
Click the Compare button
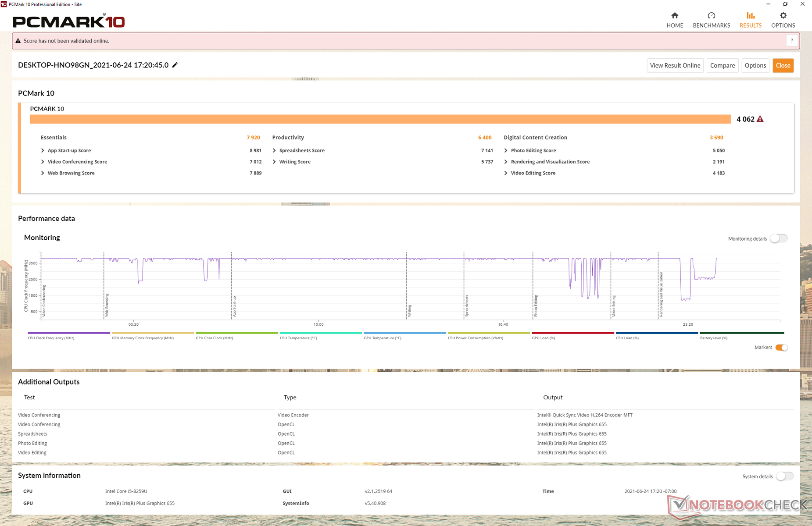[722, 66]
